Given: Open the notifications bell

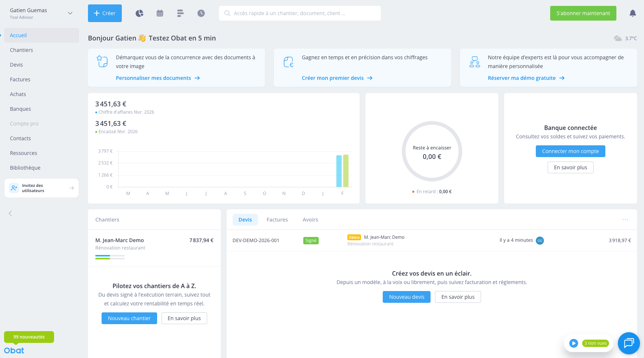Looking at the screenshot, I should tap(633, 13).
